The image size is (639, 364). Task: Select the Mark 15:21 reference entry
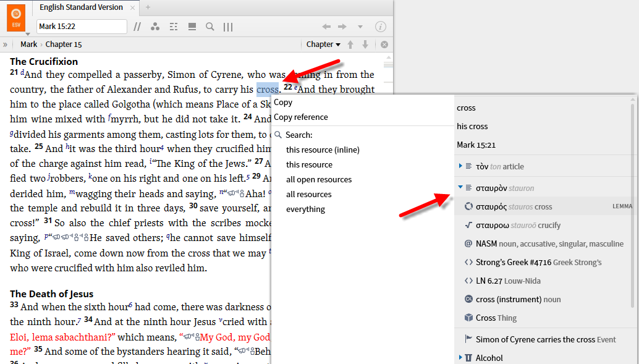click(x=476, y=145)
